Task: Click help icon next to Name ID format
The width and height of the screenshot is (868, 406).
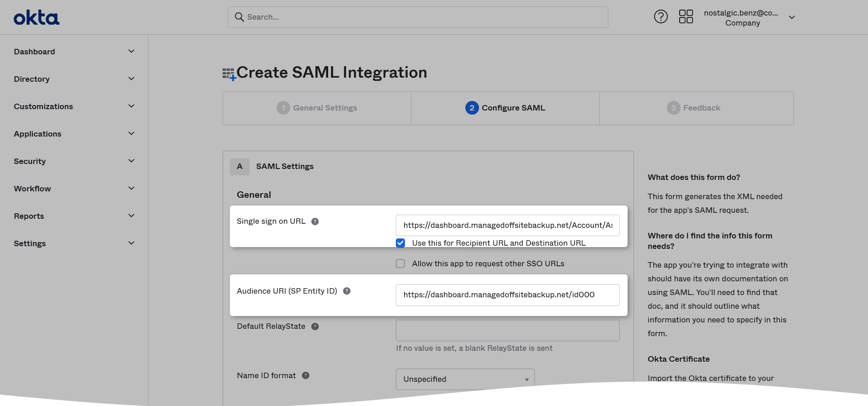Action: tap(306, 375)
